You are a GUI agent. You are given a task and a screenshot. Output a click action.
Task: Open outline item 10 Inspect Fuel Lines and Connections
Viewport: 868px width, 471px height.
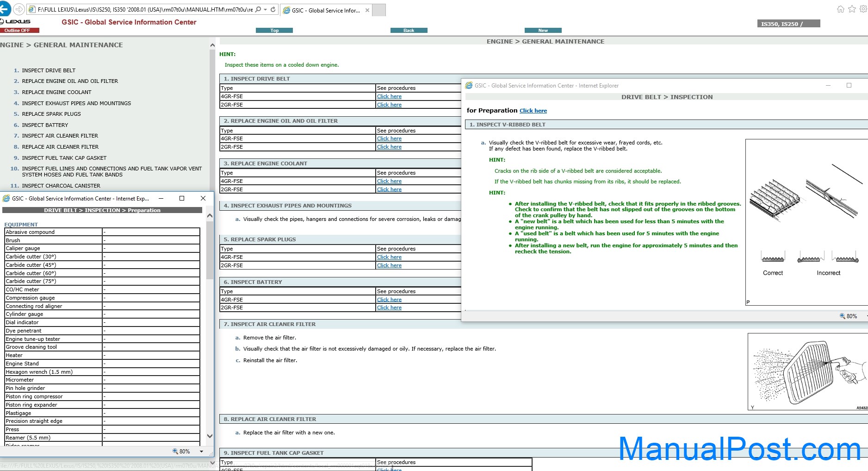pos(112,172)
